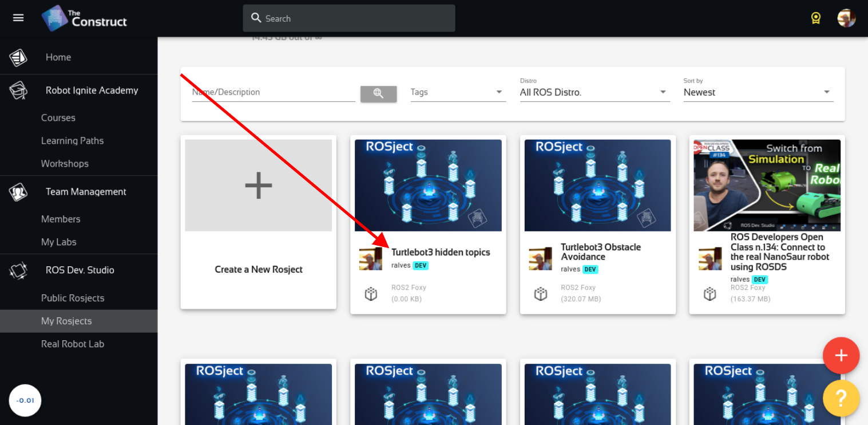
Task: Expand the Tags dropdown
Action: [458, 92]
